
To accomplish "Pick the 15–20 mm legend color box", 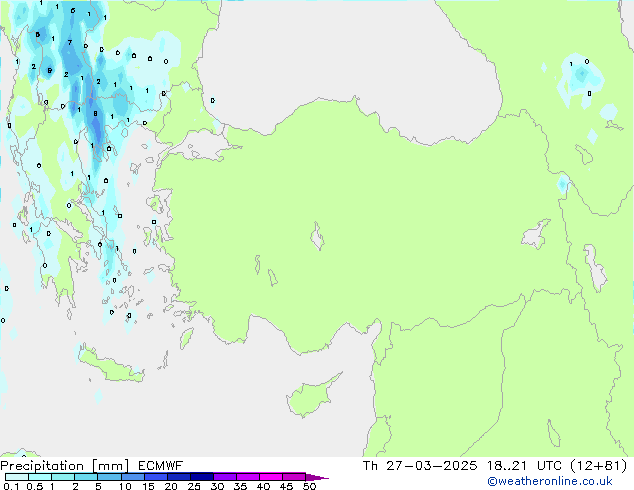I will (156, 477).
